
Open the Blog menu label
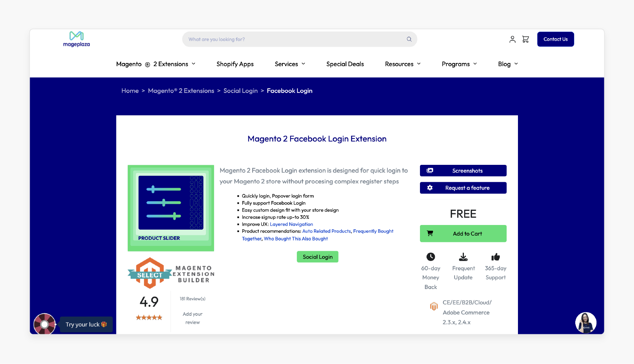(504, 64)
